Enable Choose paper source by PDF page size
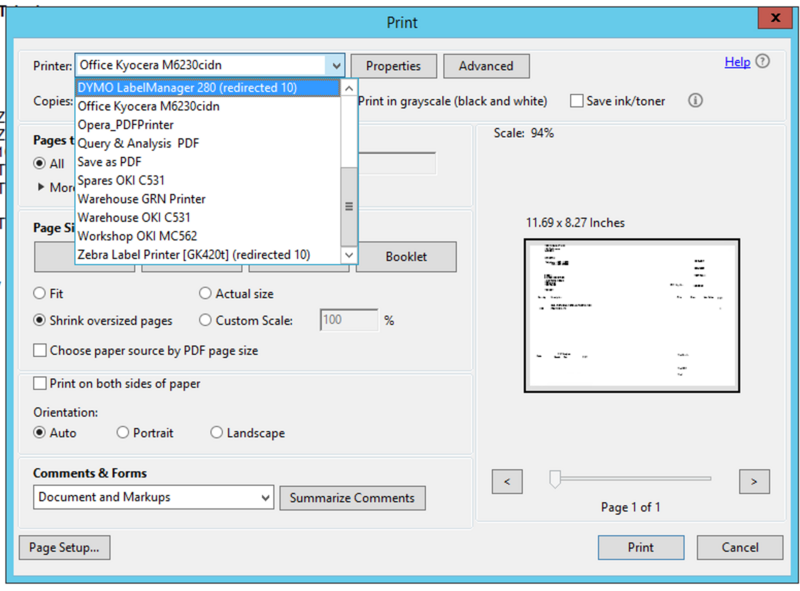 tap(39, 351)
